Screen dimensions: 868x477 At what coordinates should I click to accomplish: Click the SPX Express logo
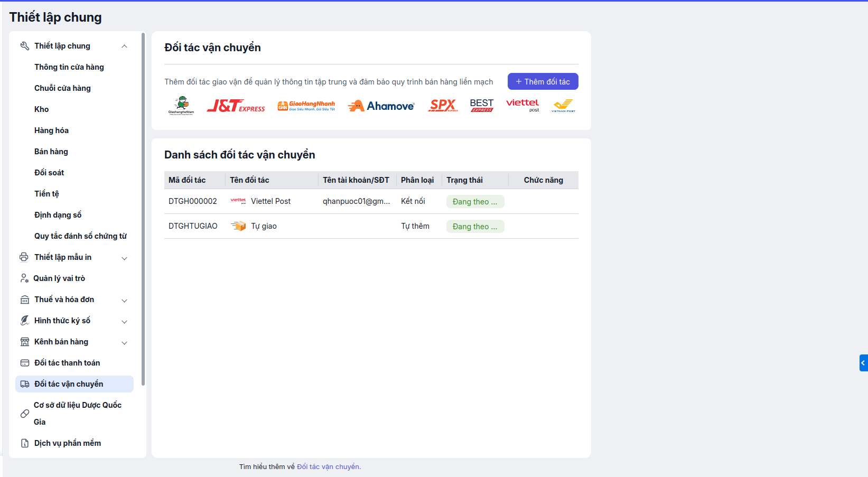(443, 106)
